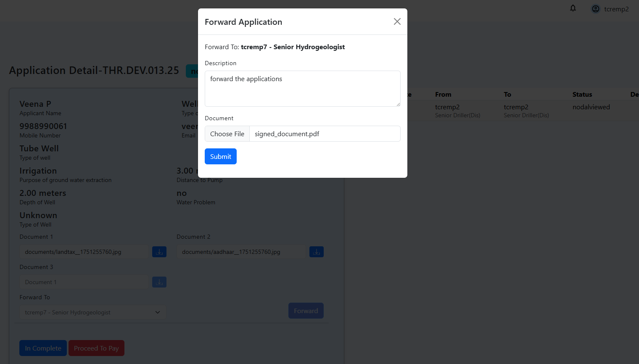Click the landtax document path field
The image size is (639, 364).
pos(84,252)
